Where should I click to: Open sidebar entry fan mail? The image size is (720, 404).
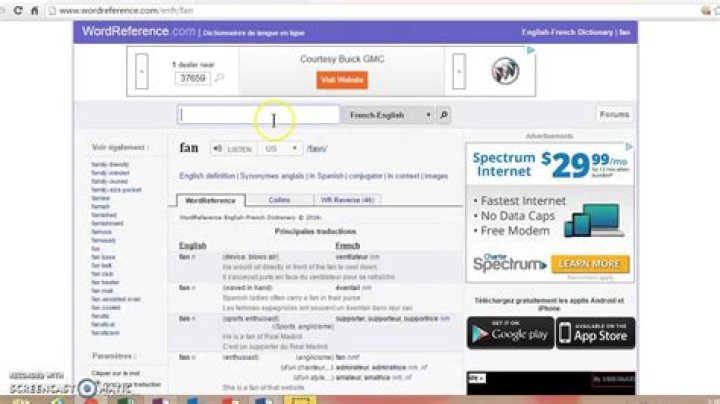pos(101,291)
